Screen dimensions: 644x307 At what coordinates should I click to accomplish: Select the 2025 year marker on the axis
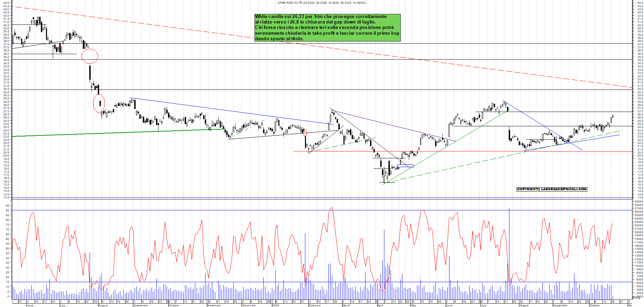point(275,305)
